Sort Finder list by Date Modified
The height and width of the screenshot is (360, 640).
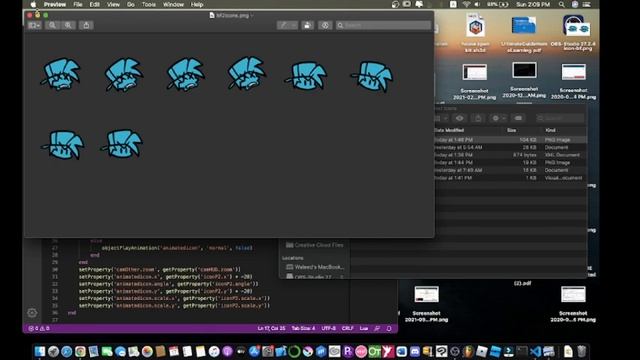point(449,130)
